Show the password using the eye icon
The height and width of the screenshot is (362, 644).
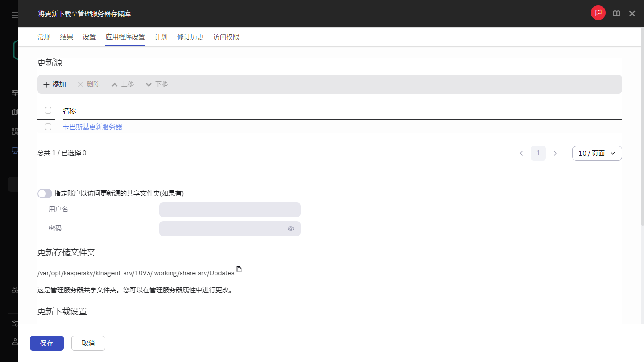[x=291, y=228]
